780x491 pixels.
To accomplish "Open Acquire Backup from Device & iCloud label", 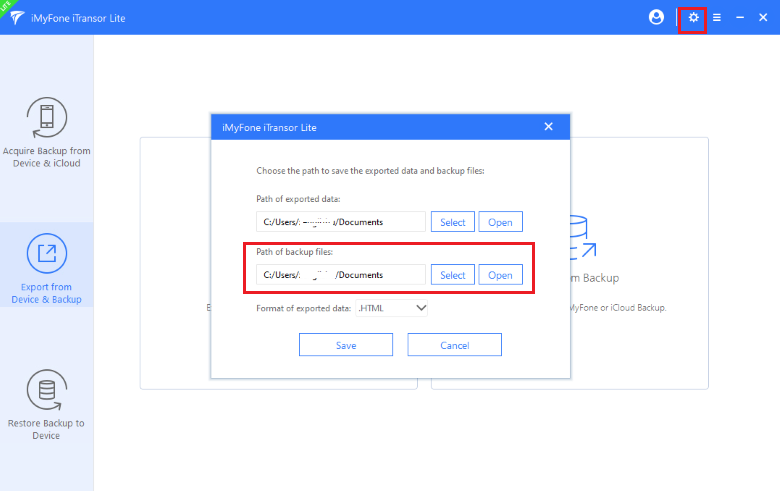I will (x=46, y=157).
